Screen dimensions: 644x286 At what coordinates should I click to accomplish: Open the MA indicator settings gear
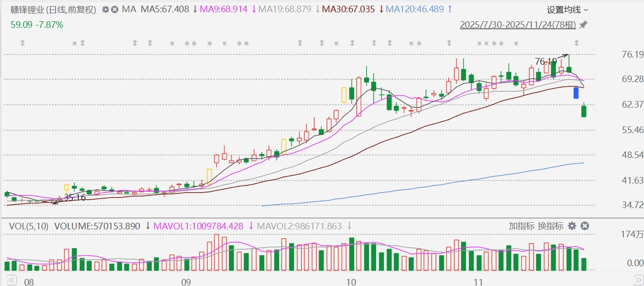[105, 9]
